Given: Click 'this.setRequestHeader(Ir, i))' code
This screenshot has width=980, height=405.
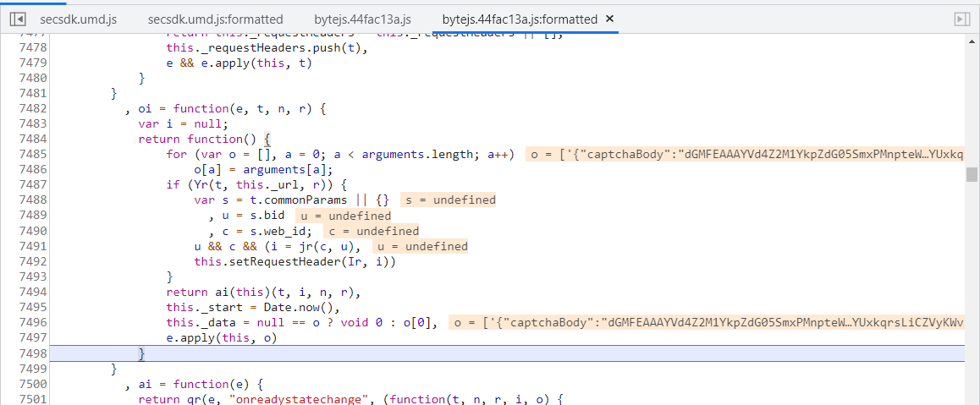Looking at the screenshot, I should pyautogui.click(x=295, y=261).
